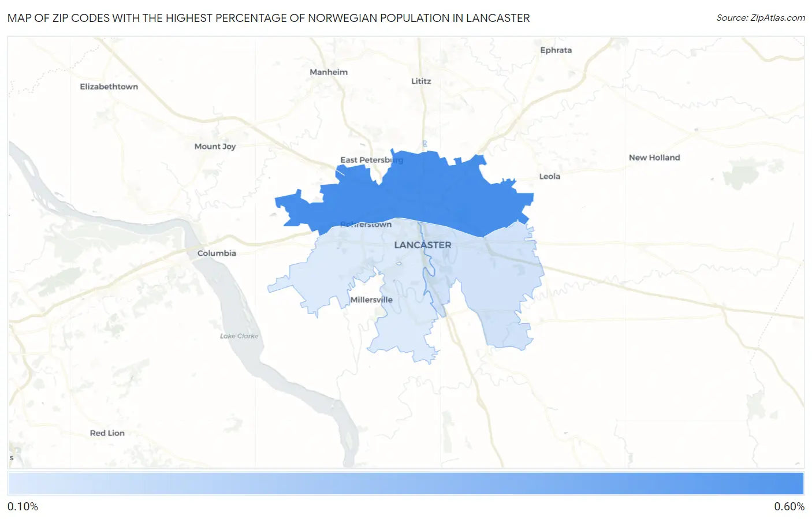812x519 pixels.
Task: Click the Red Lion label
Action: pyautogui.click(x=107, y=433)
